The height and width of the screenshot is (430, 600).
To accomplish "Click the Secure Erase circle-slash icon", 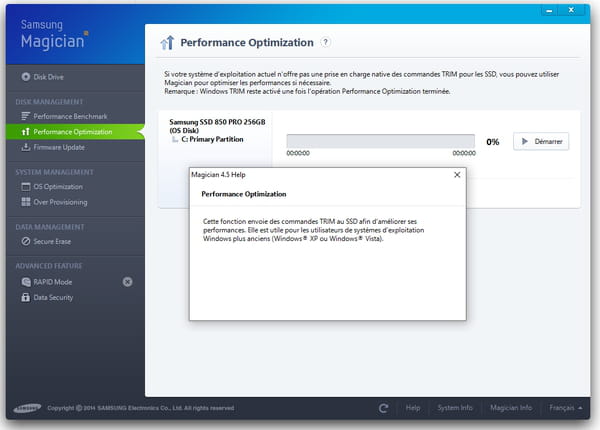I will coord(26,241).
